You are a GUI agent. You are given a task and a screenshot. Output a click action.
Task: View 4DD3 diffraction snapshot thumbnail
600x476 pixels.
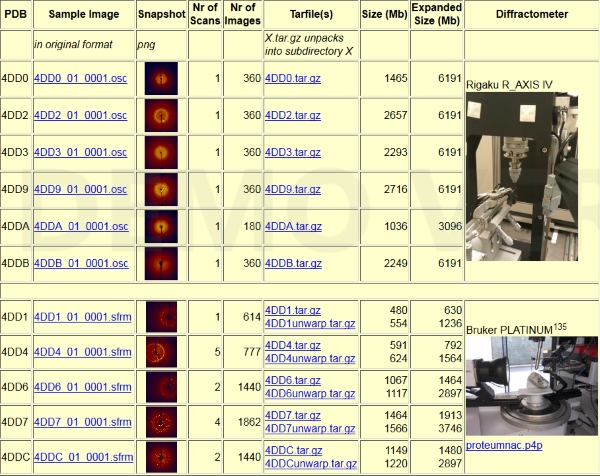tap(161, 153)
